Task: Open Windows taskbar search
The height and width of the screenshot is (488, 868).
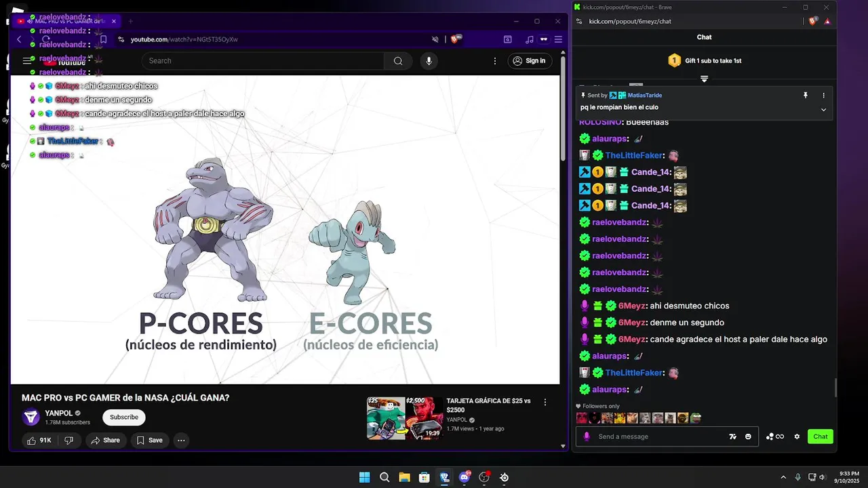Action: pyautogui.click(x=384, y=477)
